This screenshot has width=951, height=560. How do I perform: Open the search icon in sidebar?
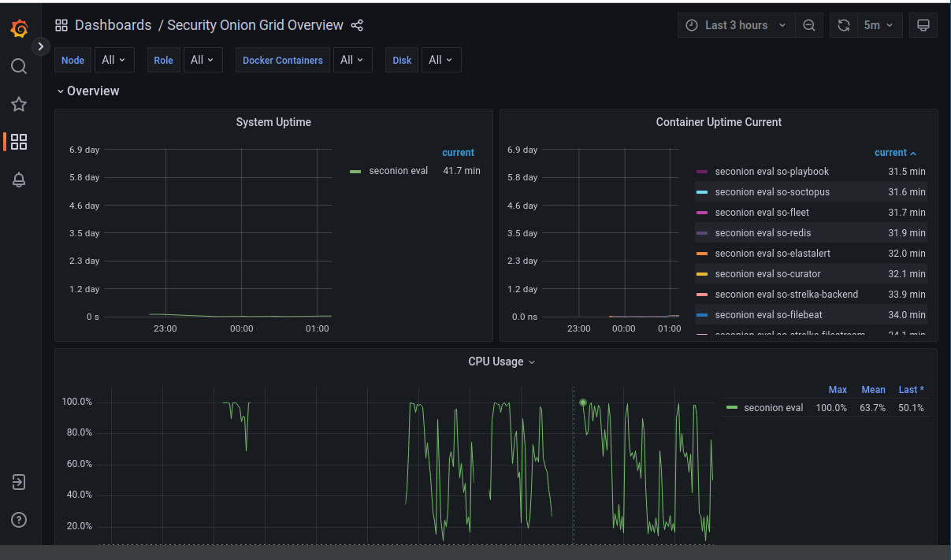pyautogui.click(x=19, y=66)
